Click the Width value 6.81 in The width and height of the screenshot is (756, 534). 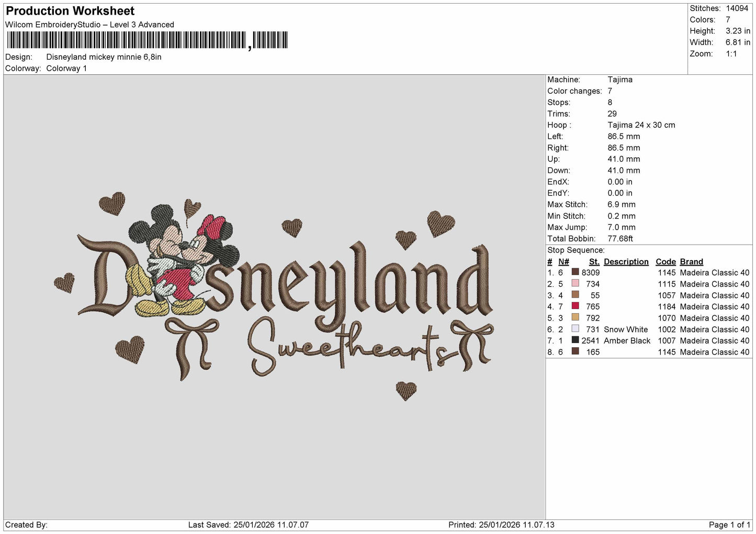click(x=738, y=42)
